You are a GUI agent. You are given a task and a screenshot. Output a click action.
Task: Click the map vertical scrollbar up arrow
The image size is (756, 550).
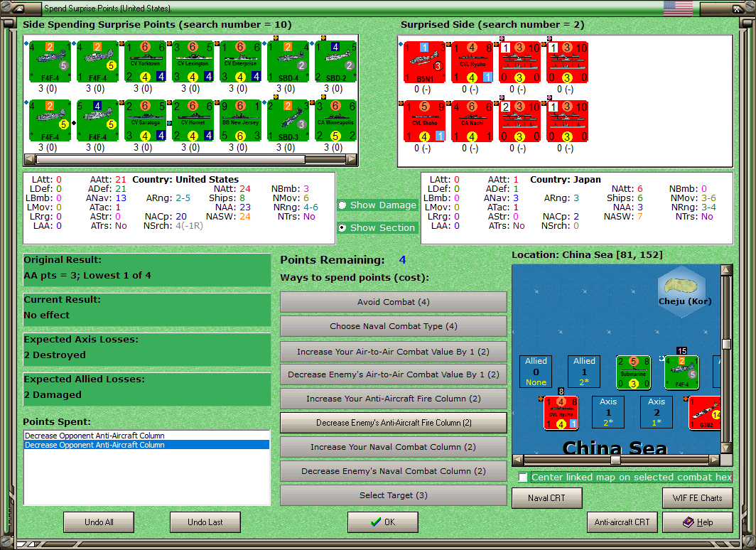point(727,269)
